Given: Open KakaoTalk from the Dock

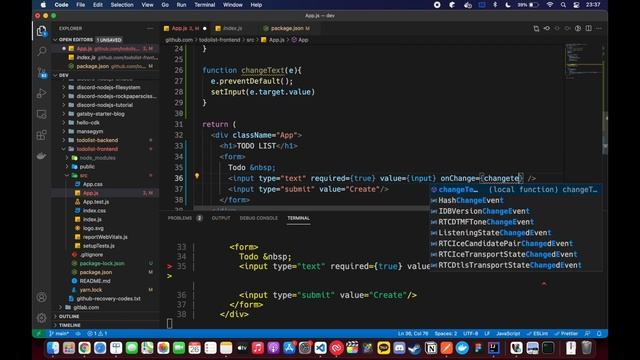Looking at the screenshot, I should (383, 348).
